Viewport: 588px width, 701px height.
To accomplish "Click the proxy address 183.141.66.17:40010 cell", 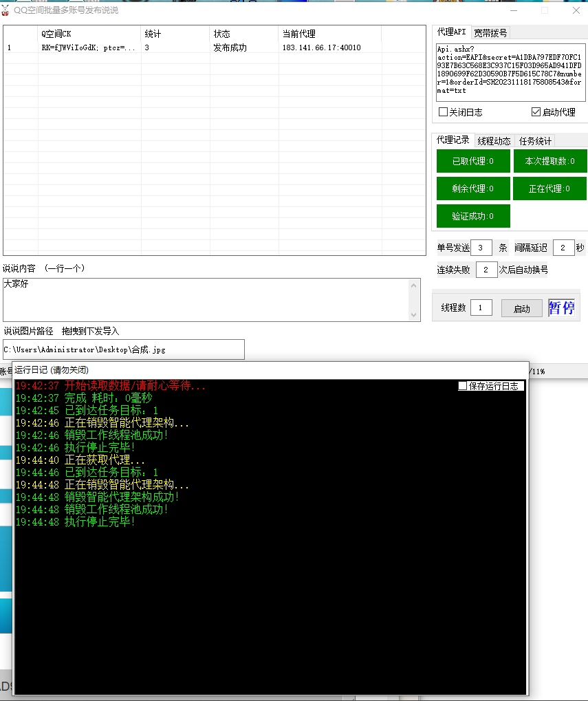I will [x=330, y=47].
